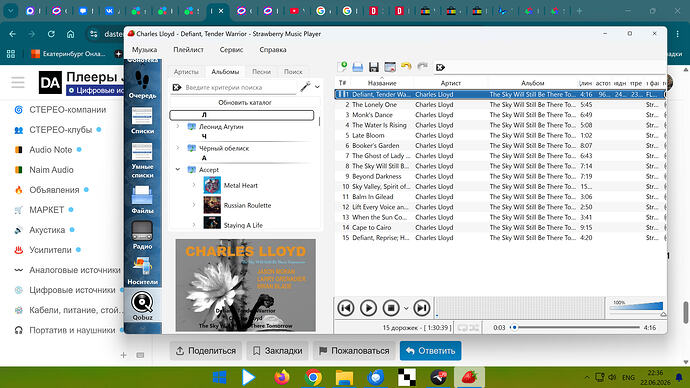The height and width of the screenshot is (388, 690).
Task: Click clear icon in collection search box
Action: click(x=177, y=88)
